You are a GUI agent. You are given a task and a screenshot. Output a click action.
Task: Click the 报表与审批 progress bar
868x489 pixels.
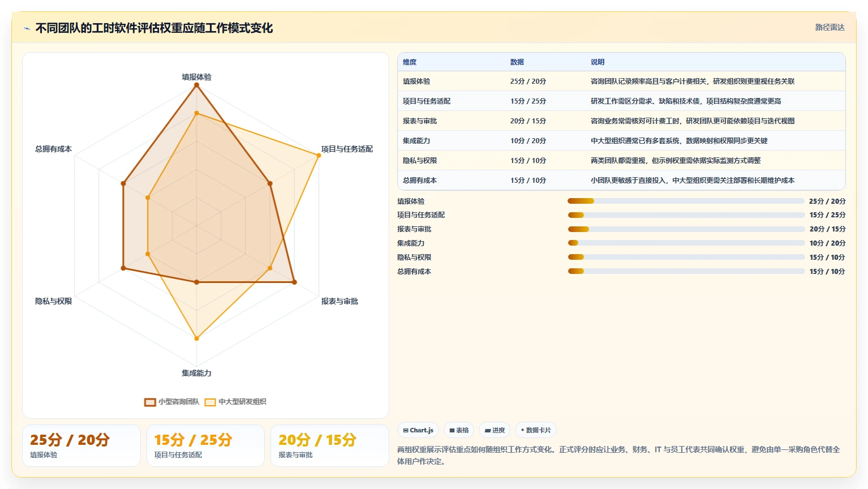pos(686,229)
